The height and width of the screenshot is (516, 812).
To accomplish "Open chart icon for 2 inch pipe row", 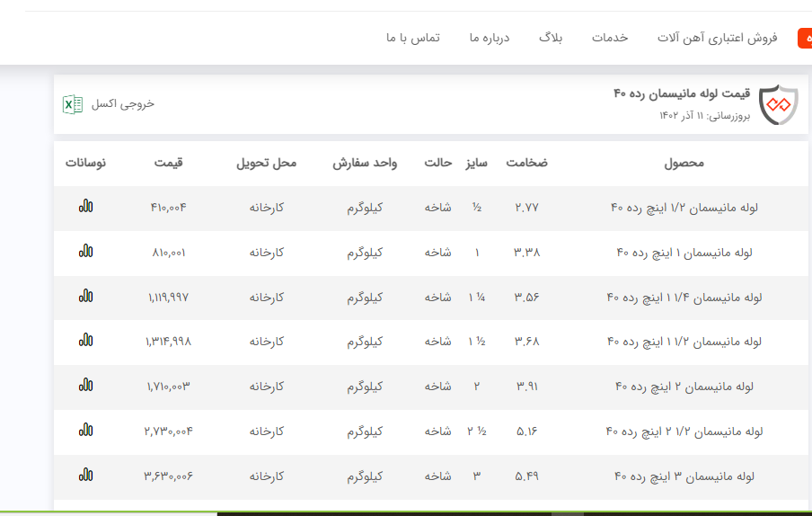I will (85, 385).
